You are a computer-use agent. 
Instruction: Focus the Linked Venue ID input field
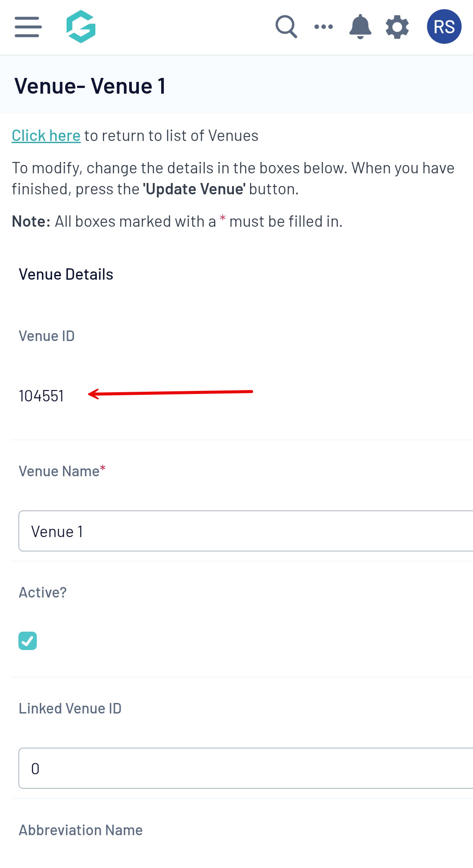tap(245, 768)
